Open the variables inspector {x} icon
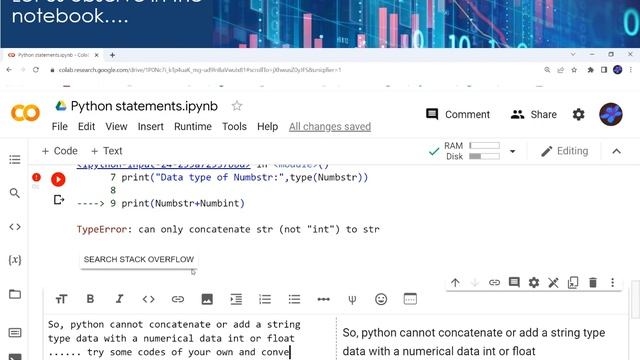The image size is (640, 360). click(15, 260)
